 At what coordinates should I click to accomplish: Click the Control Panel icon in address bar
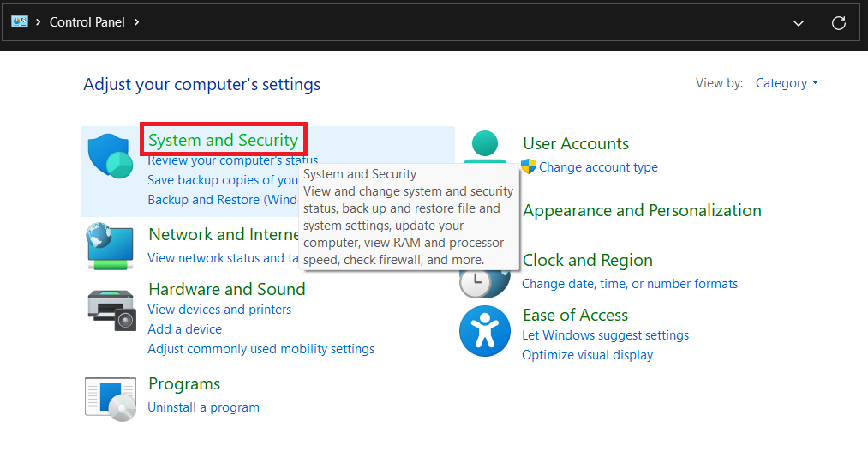(x=20, y=21)
